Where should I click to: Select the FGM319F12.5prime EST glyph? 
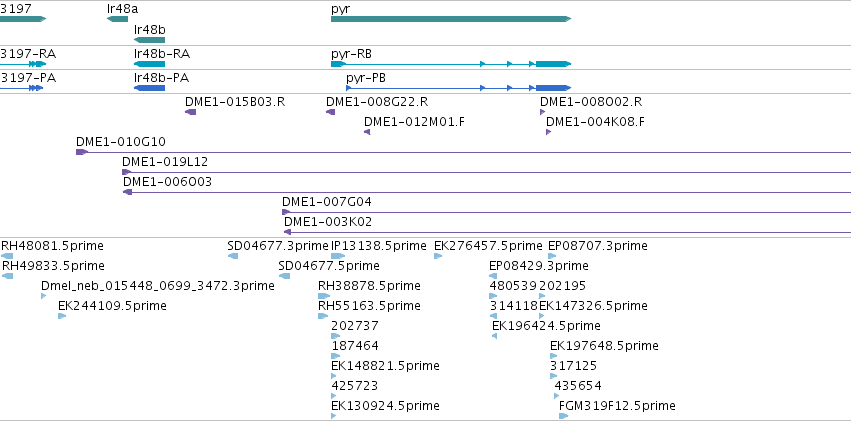(x=564, y=416)
